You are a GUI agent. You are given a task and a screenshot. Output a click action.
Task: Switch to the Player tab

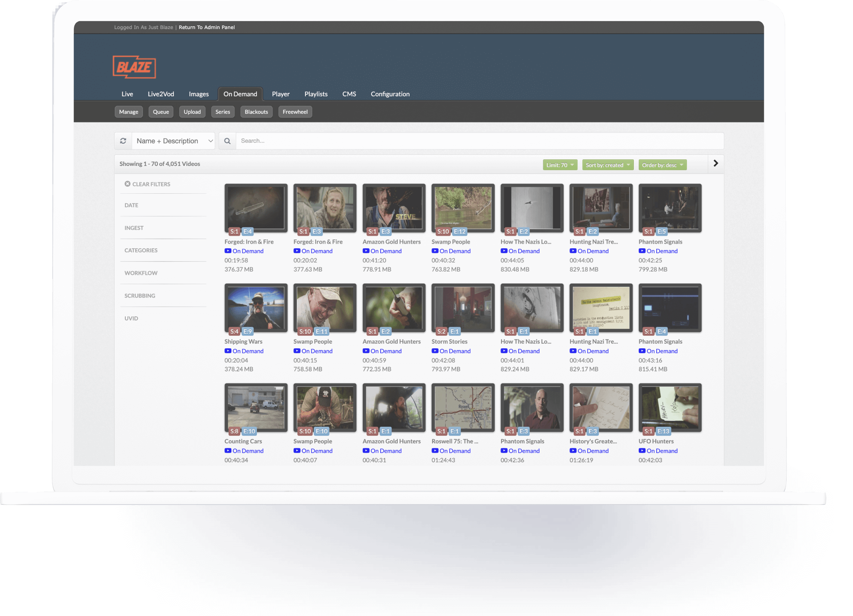[x=281, y=94]
